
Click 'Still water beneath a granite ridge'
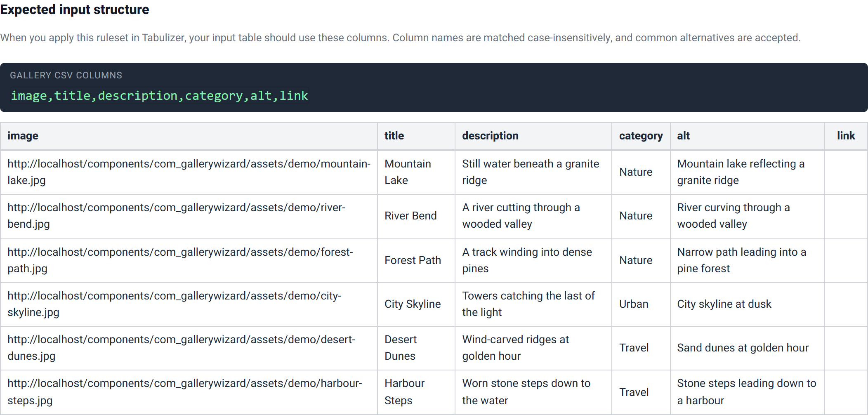[x=531, y=172]
